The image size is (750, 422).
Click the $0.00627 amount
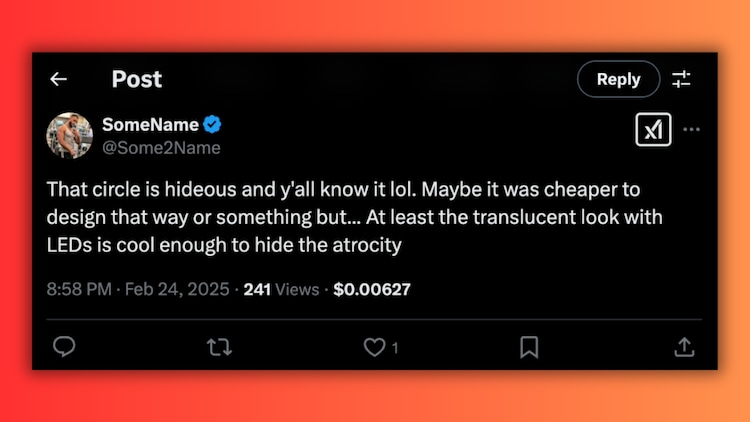(x=371, y=290)
